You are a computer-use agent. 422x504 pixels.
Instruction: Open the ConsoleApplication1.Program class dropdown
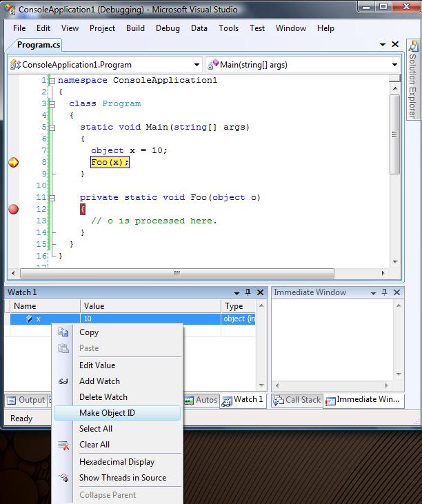click(x=197, y=65)
